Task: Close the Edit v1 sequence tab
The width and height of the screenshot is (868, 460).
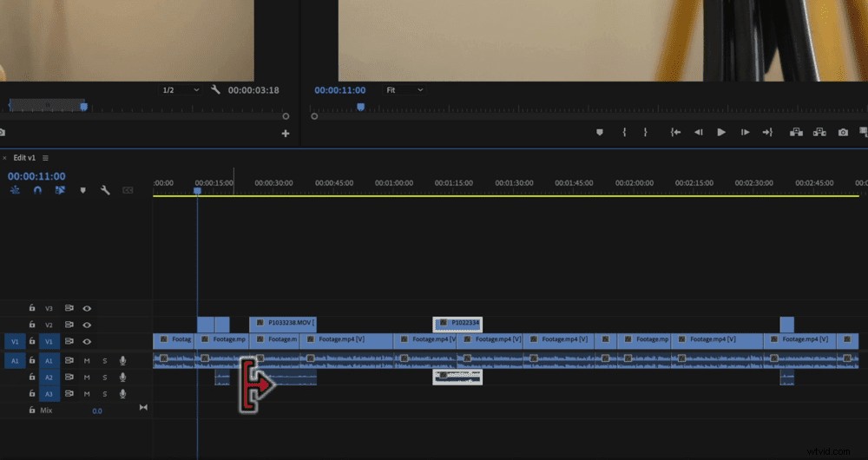Action: click(5, 158)
